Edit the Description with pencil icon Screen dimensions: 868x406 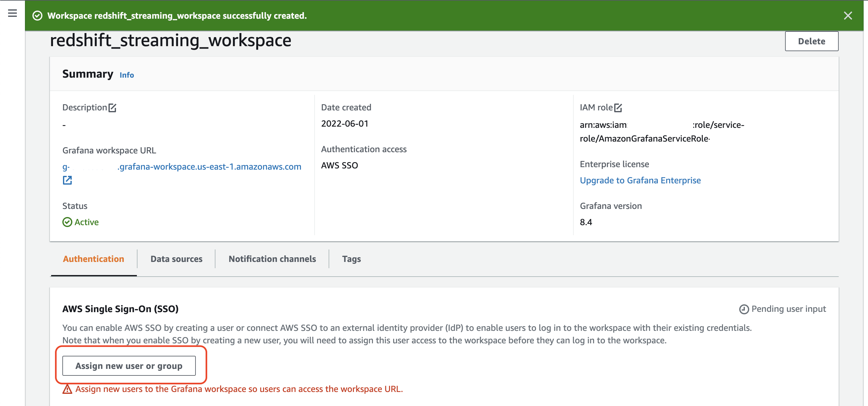click(113, 108)
